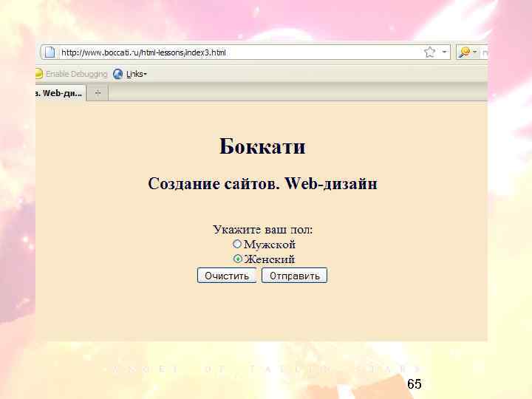
Task: Click the Enable Debugging toolbar button
Action: [71, 74]
